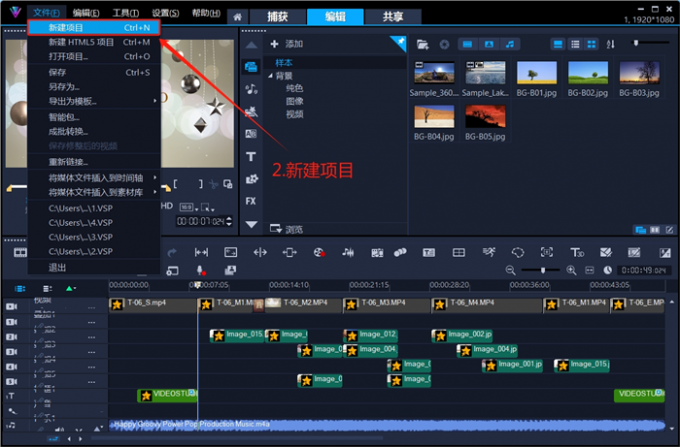Click the import media folder icon
This screenshot has height=447, width=680.
click(422, 45)
